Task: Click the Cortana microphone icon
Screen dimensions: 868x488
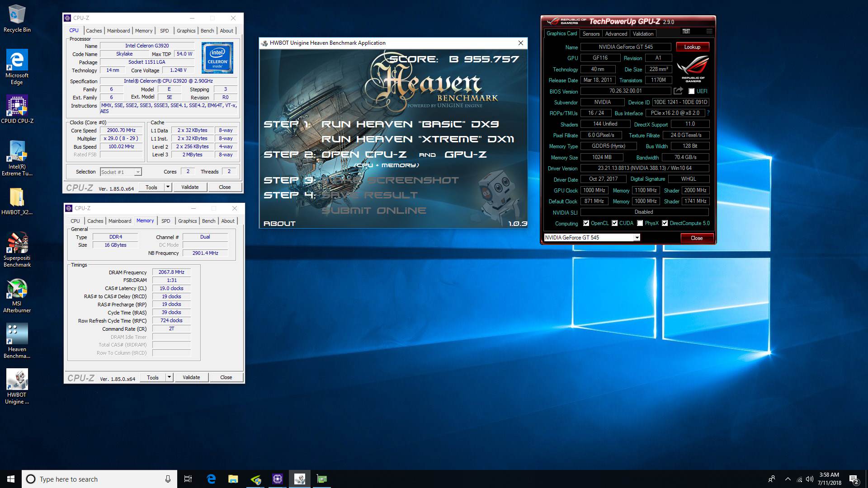Action: pyautogui.click(x=168, y=479)
